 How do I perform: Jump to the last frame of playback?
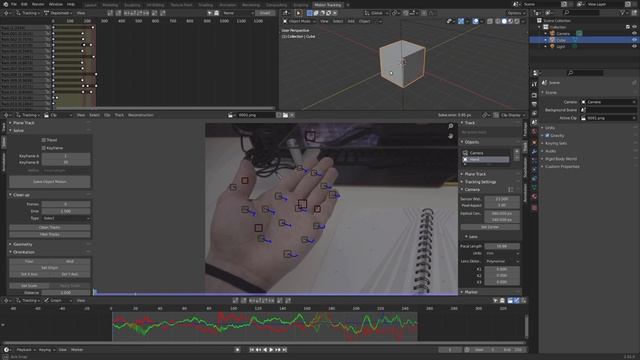pos(284,350)
